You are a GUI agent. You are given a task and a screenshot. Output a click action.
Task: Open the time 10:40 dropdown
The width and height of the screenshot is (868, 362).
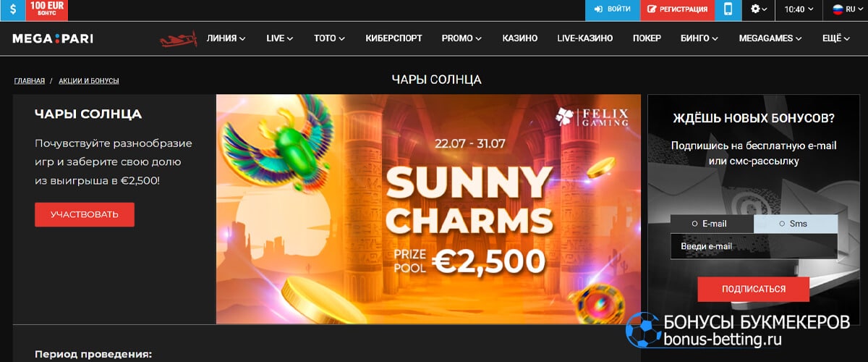click(x=799, y=9)
